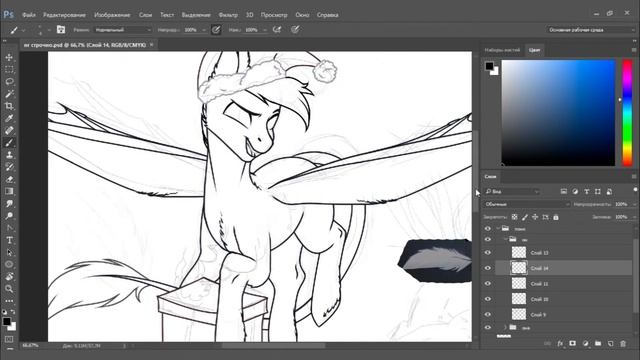Collapse the top layer group
The image size is (640, 360).
[498, 229]
